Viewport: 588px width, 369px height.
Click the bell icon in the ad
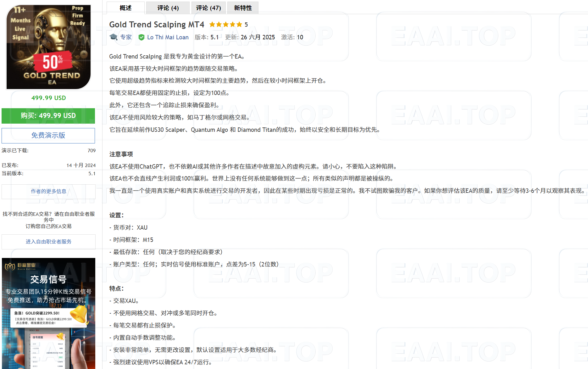(x=79, y=315)
